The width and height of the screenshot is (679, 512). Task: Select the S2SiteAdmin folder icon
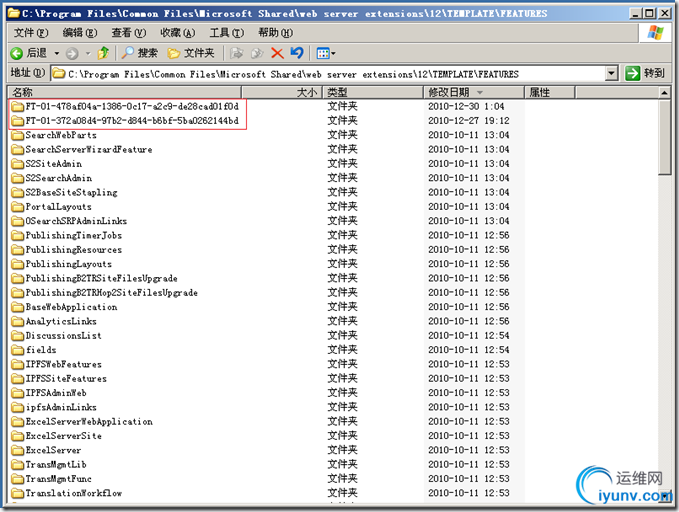(x=18, y=164)
